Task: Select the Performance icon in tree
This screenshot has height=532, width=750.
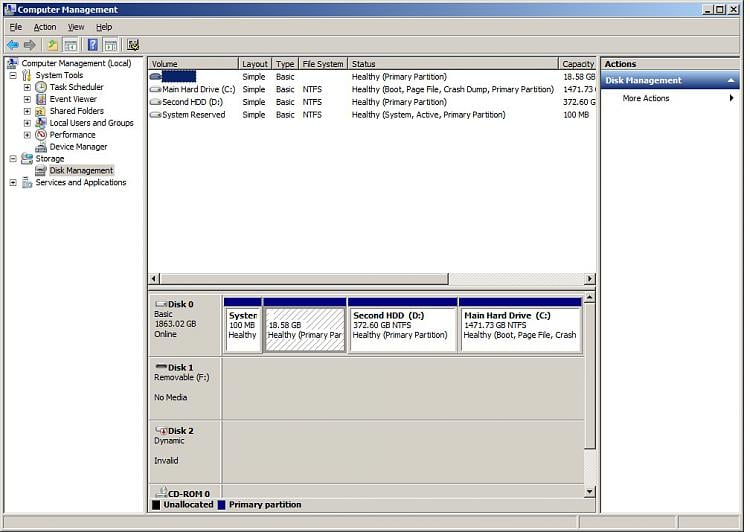Action: [41, 135]
